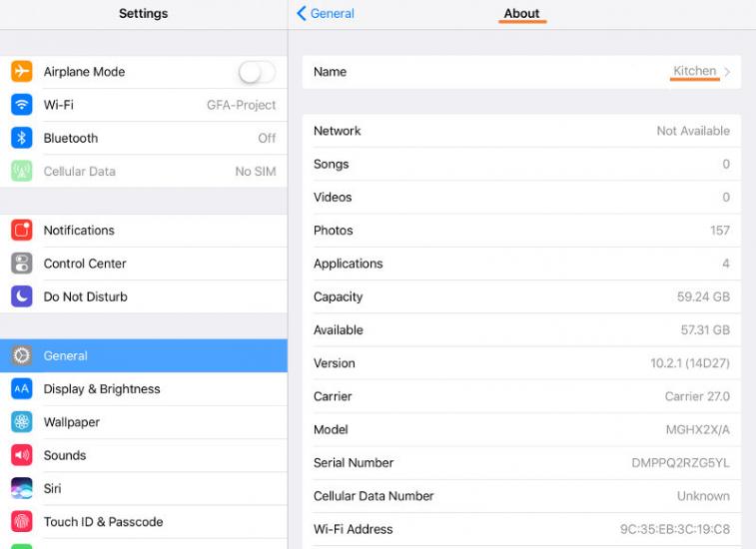Open Sounds settings label
This screenshot has height=549, width=756.
65,455
